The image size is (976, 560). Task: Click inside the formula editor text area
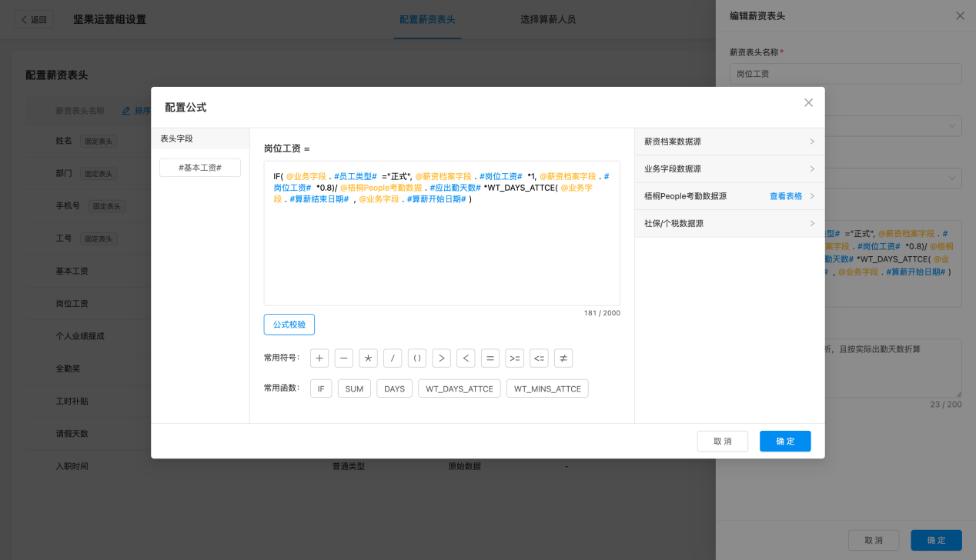[x=442, y=233]
